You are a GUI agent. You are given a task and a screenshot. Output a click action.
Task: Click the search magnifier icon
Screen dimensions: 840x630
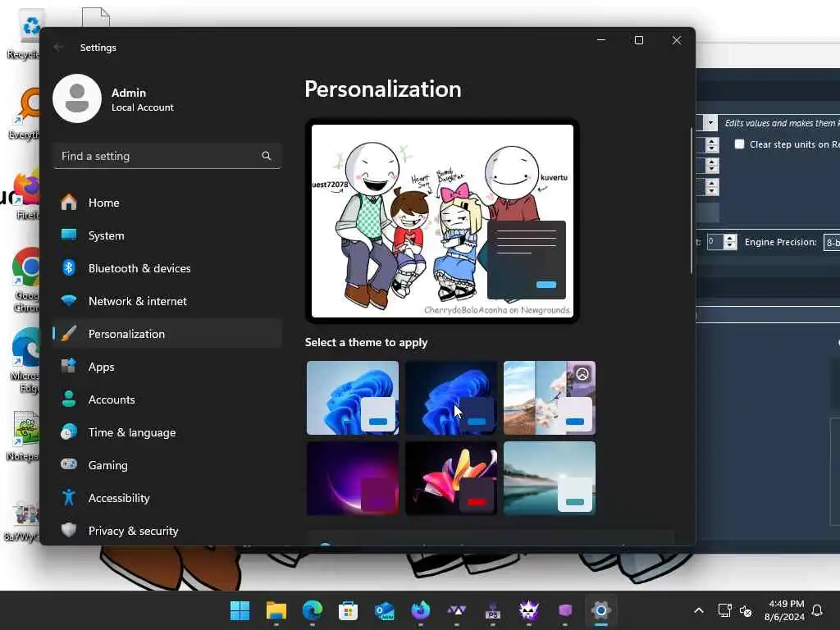pos(267,156)
